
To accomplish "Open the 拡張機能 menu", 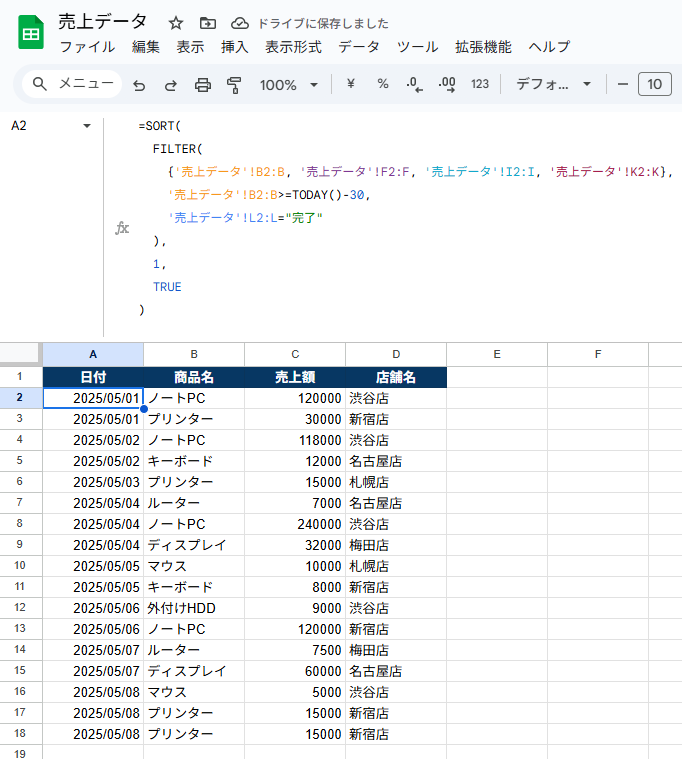I will click(x=483, y=47).
